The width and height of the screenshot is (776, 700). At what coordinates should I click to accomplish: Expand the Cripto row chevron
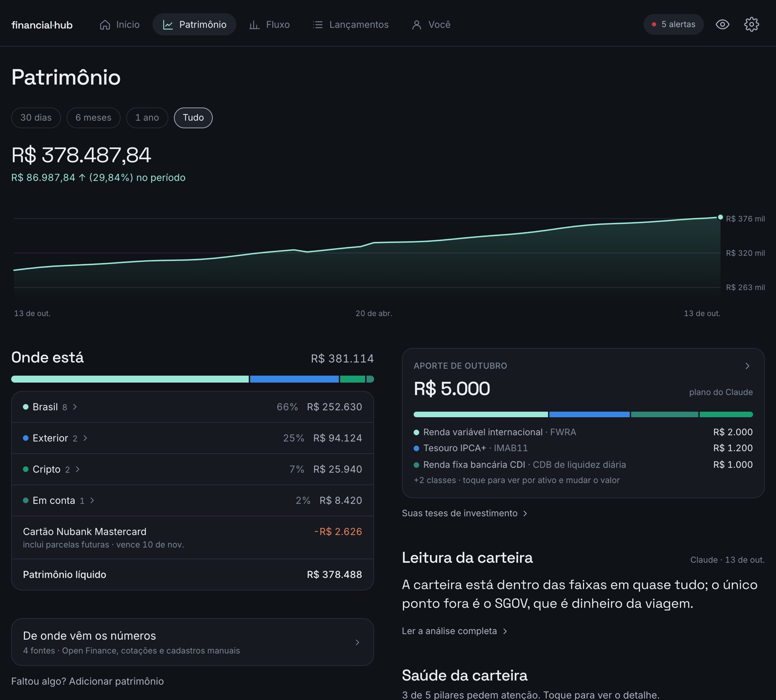tap(78, 469)
